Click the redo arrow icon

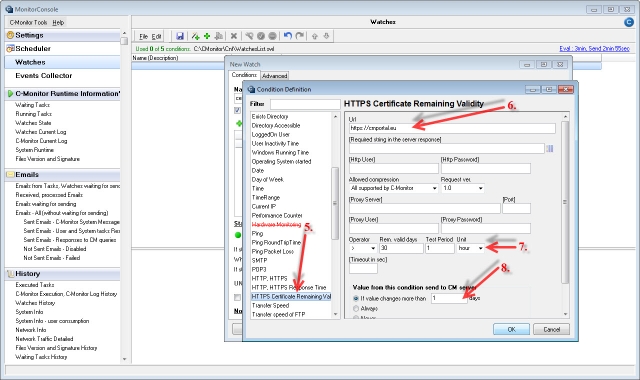pyautogui.click(x=300, y=36)
